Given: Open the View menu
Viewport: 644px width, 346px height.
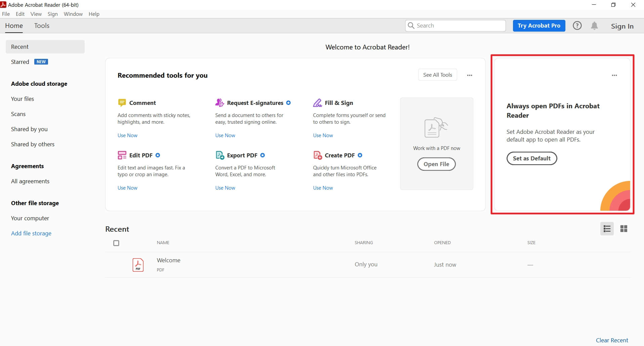Looking at the screenshot, I should pos(36,14).
